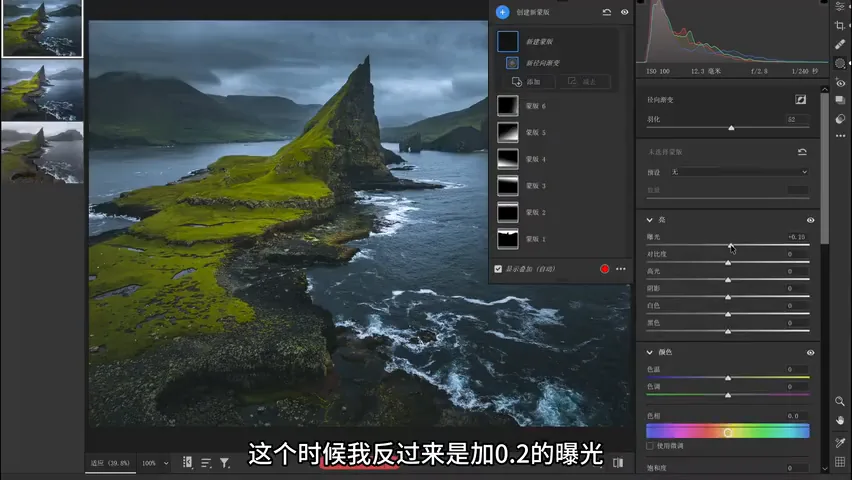852x480 pixels.
Task: Click the 饱和度 saturation value field
Action: click(x=798, y=468)
